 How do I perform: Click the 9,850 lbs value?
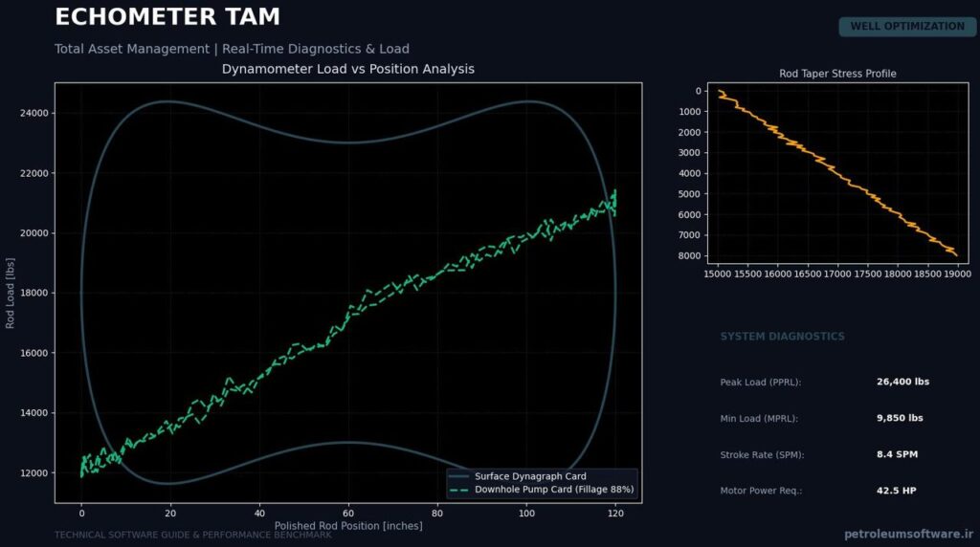[900, 418]
